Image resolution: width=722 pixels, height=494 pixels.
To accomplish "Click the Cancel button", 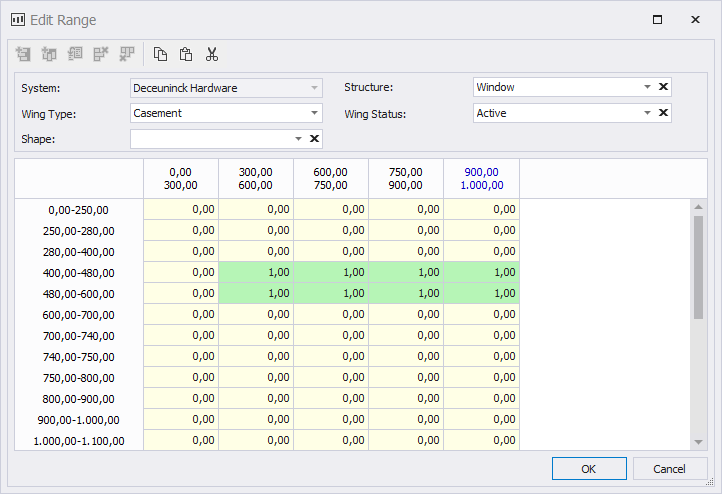I will pos(670,469).
